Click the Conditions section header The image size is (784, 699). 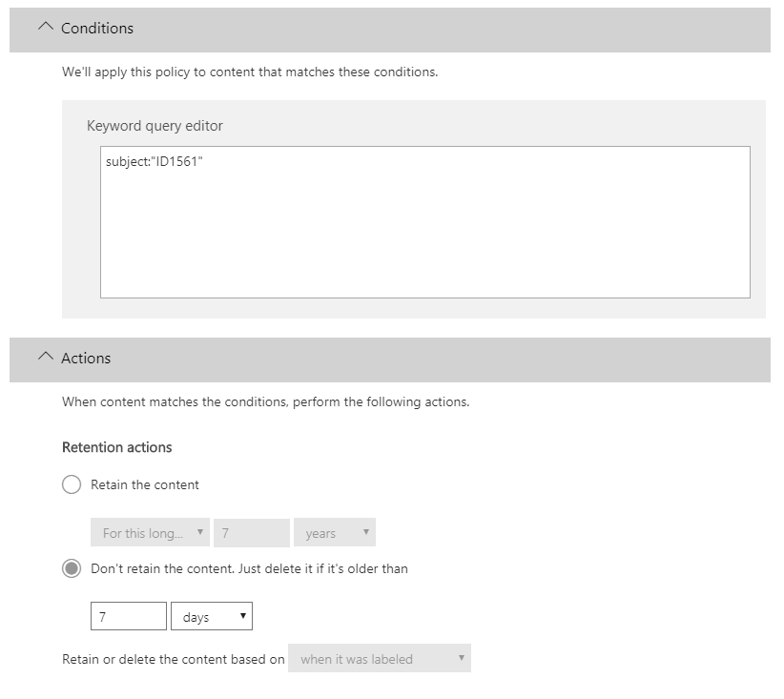click(390, 30)
